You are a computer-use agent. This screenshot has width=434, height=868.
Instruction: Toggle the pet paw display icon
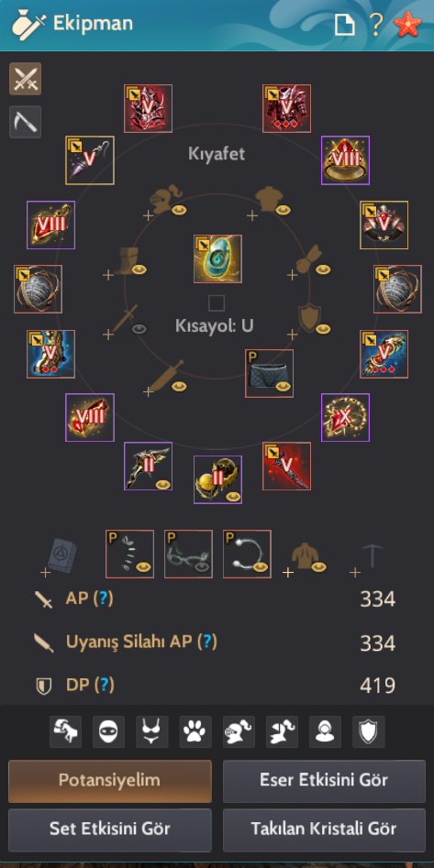click(x=195, y=731)
